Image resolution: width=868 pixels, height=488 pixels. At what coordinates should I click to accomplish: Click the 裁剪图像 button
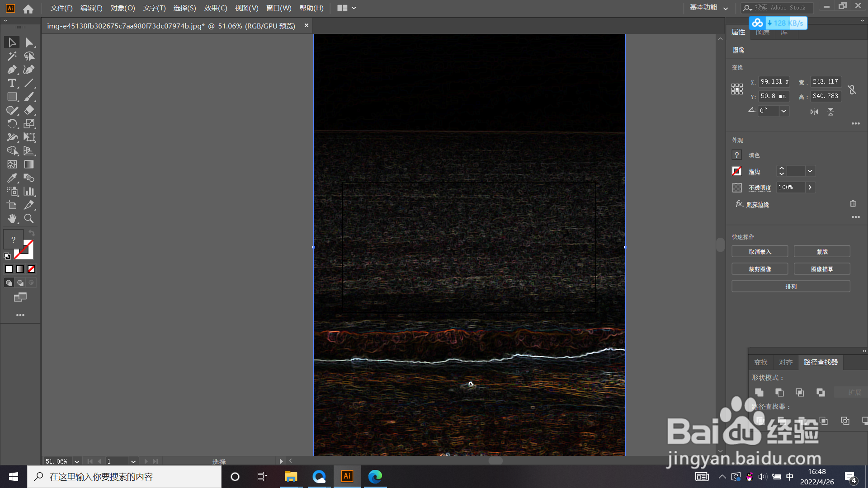click(x=760, y=269)
